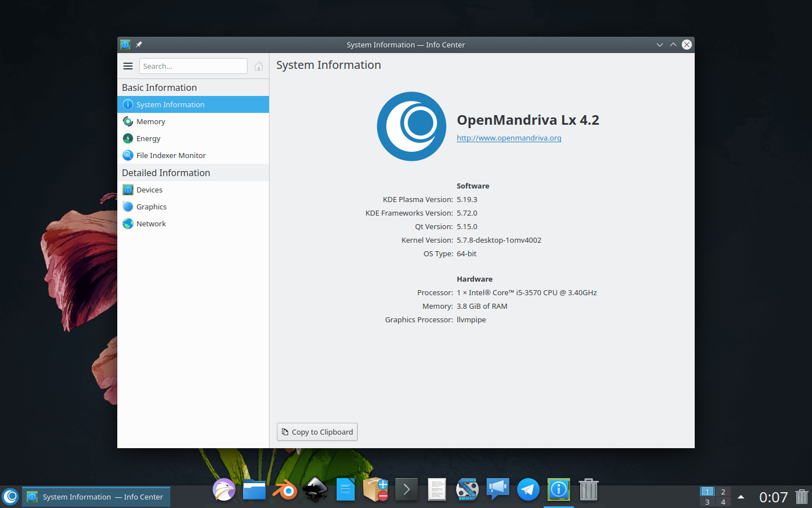Launch Telegram from the dock
The image size is (812, 508).
click(528, 489)
